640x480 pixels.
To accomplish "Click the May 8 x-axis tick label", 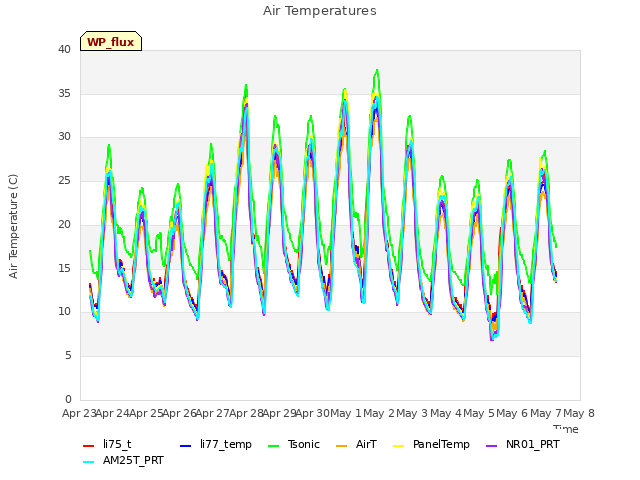I will pos(579,413).
